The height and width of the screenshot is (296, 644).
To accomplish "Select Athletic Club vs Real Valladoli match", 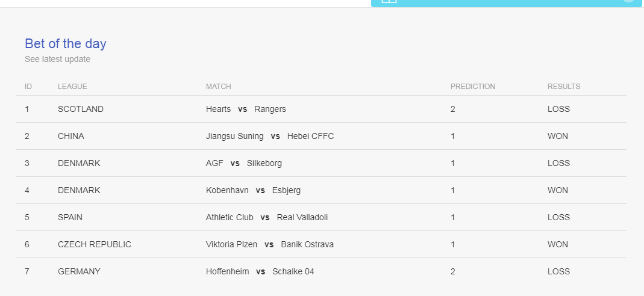I will [267, 217].
